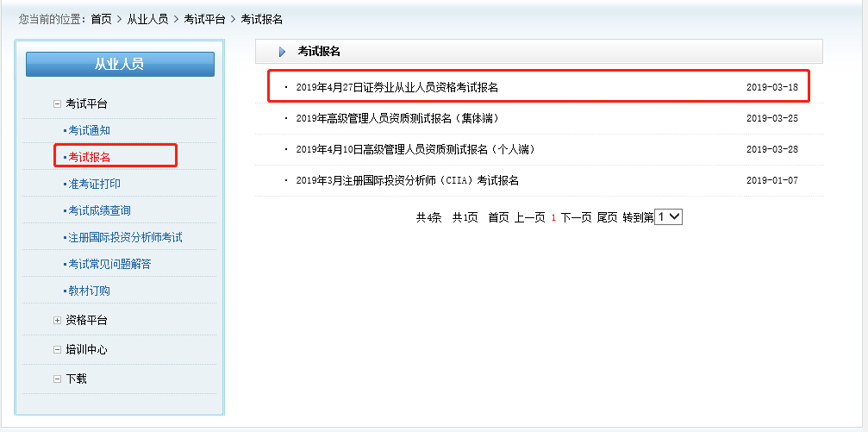Click the blue triangle icon beside 考试报名 heading
This screenshot has height=432, width=868.
[x=283, y=52]
